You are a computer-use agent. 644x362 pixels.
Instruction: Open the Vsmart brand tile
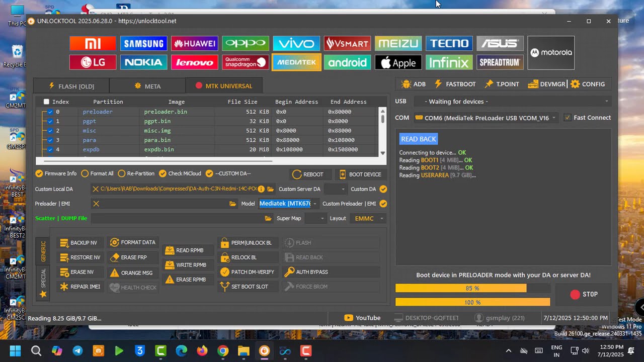click(x=347, y=43)
